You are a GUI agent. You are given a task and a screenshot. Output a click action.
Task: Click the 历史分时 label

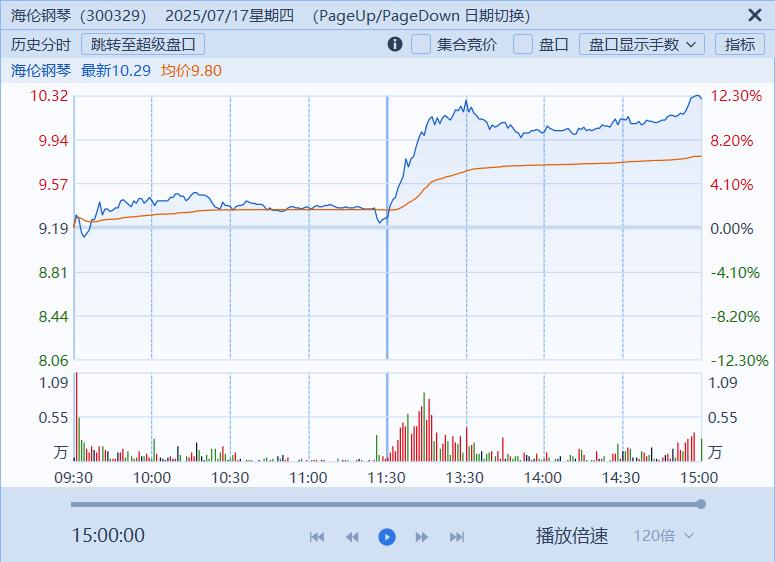pyautogui.click(x=41, y=44)
